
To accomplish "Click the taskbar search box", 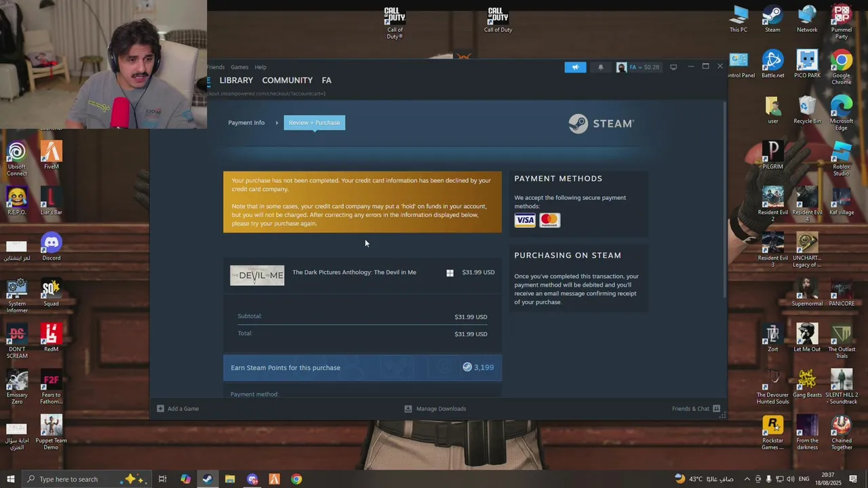I will pos(85,479).
